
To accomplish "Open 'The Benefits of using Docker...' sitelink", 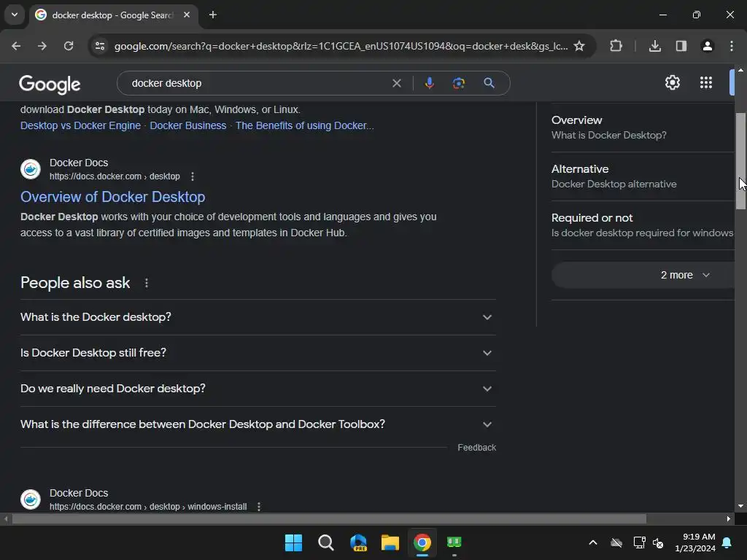I will coord(304,125).
